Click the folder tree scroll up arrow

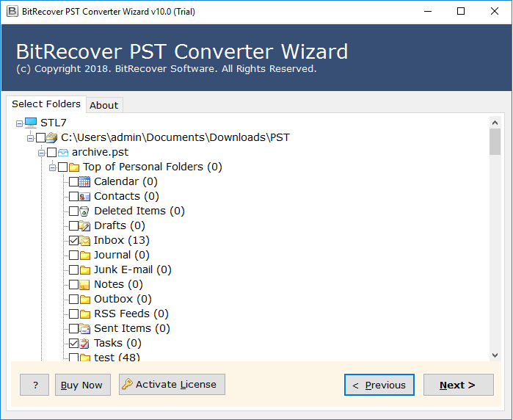pos(495,123)
